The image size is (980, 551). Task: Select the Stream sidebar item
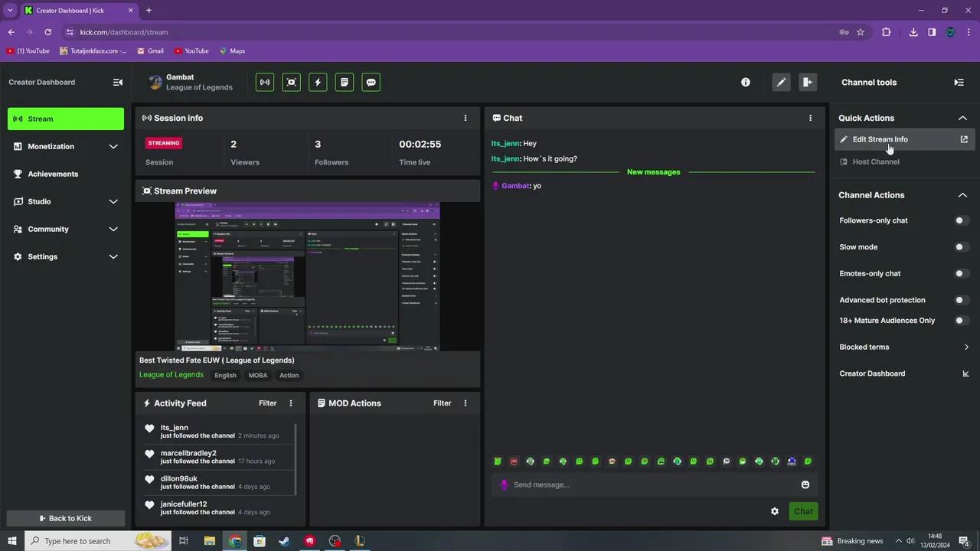click(65, 119)
